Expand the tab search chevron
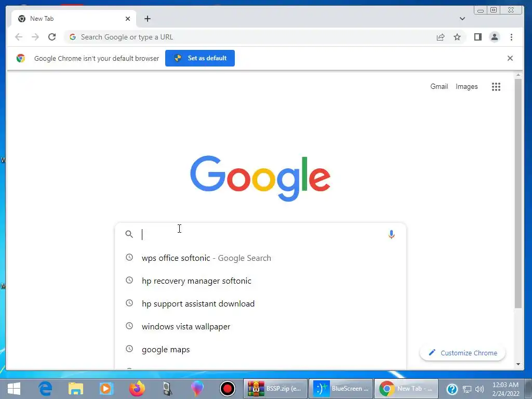 pos(462,19)
